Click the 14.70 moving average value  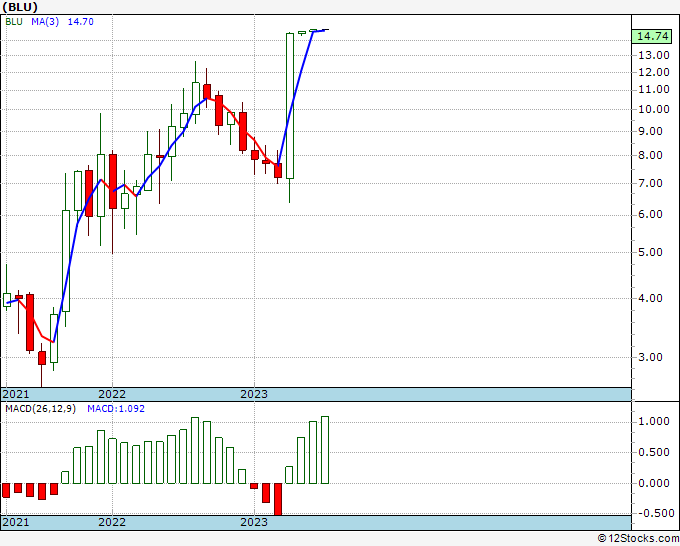[x=81, y=22]
